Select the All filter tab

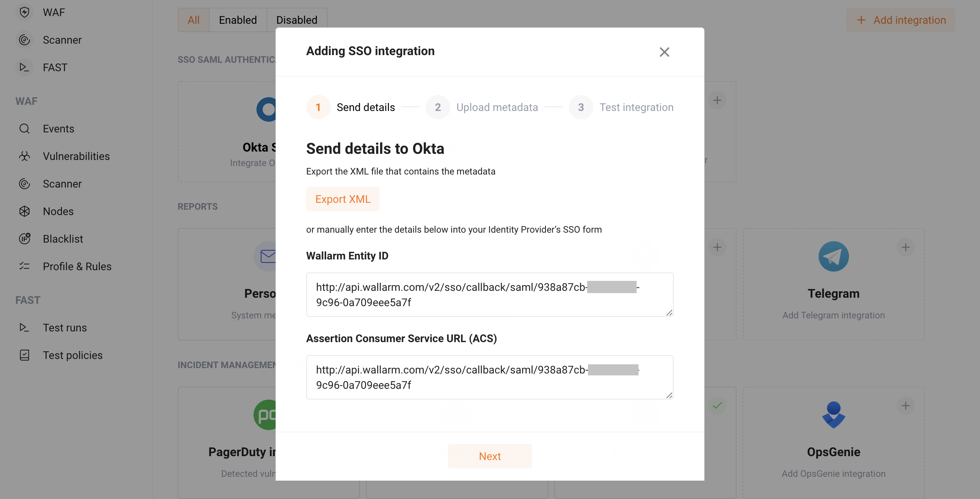(x=194, y=20)
